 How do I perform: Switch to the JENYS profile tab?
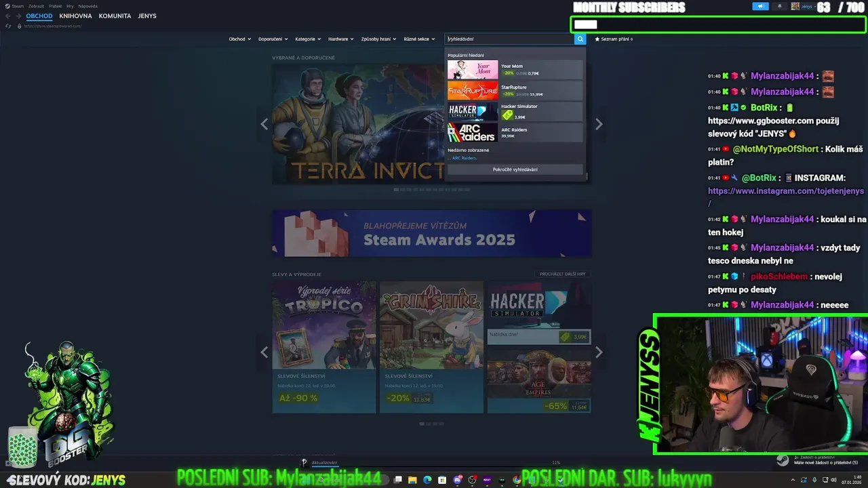coord(146,16)
